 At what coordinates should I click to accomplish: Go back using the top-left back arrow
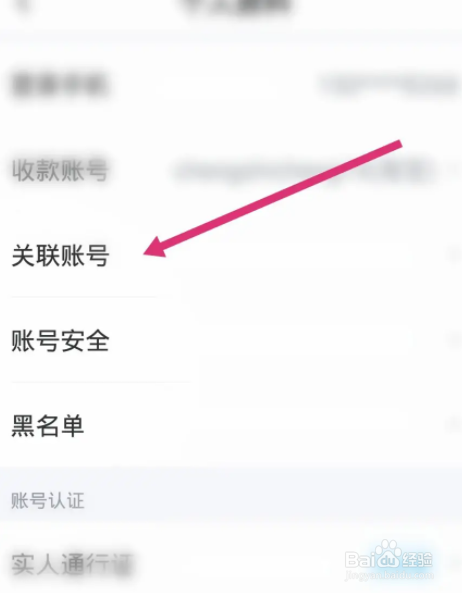(23, 8)
